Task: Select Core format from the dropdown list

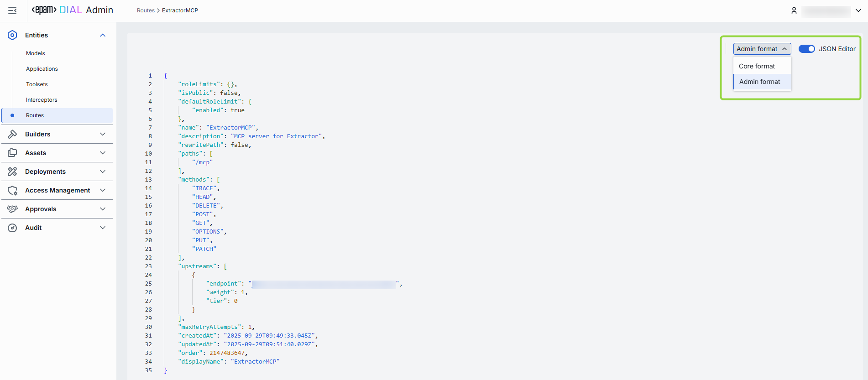Action: [757, 66]
